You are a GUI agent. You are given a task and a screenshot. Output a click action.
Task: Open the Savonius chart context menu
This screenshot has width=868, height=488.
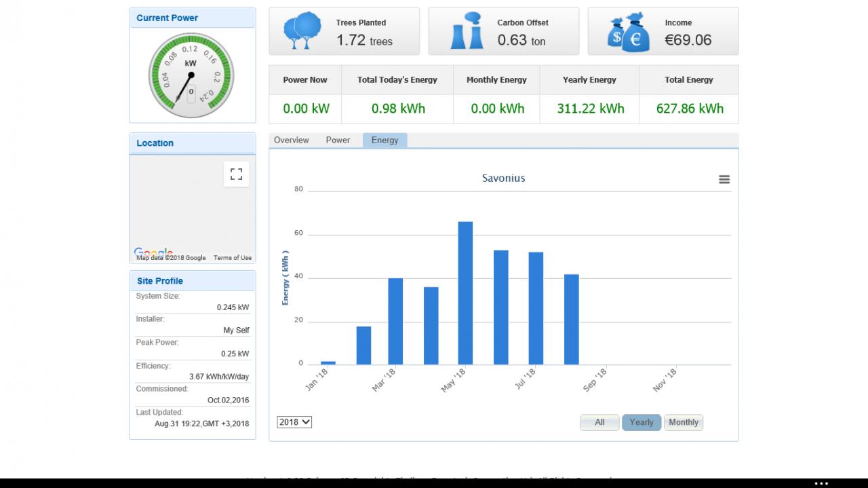[724, 179]
